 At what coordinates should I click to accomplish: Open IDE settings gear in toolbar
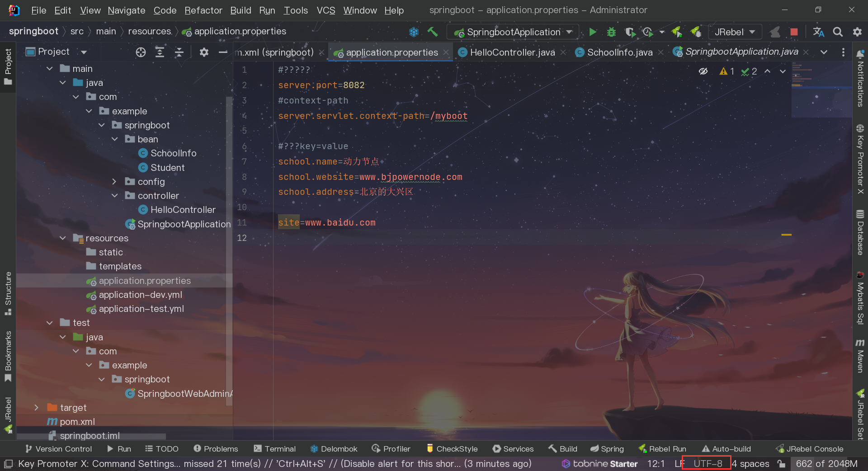(857, 32)
